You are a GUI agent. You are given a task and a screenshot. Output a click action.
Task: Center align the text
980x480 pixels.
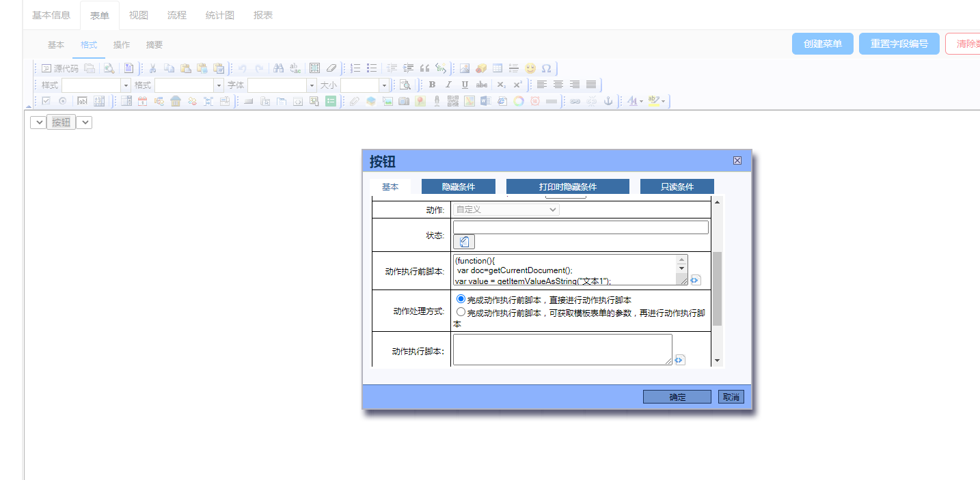click(558, 85)
